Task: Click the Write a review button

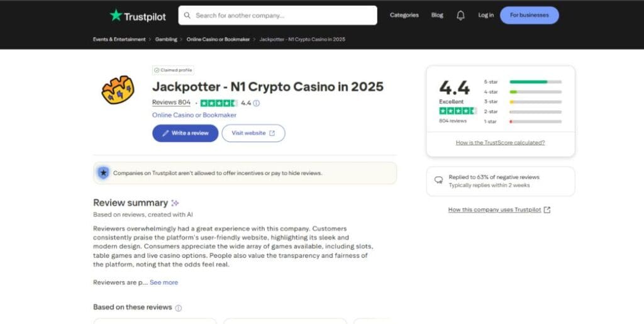Action: pos(185,133)
